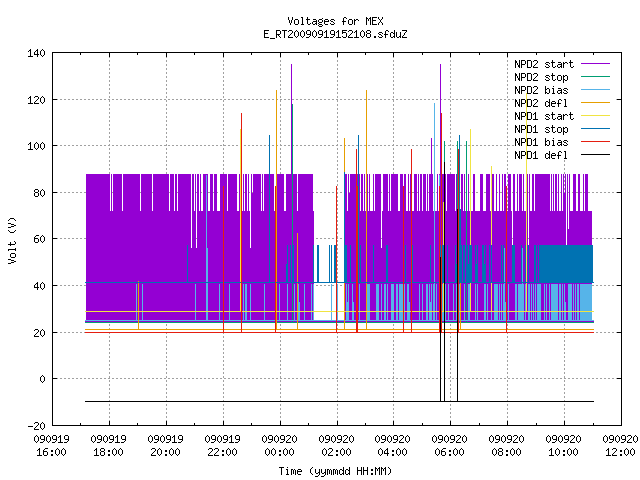Viewport: 640px width, 480px height.
Task: Click the 'NPD2 bias' legend label
Action: tap(541, 90)
